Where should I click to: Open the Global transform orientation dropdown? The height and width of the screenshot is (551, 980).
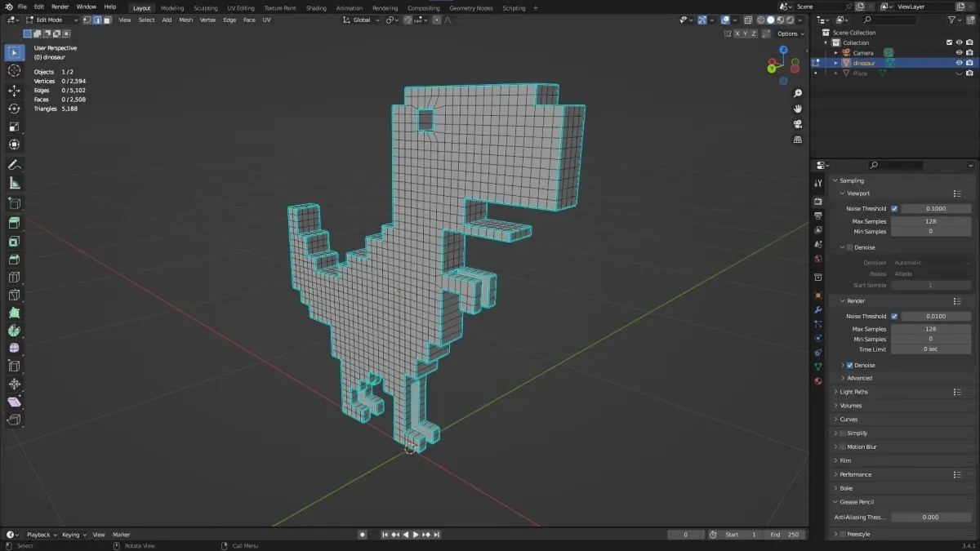pos(361,20)
